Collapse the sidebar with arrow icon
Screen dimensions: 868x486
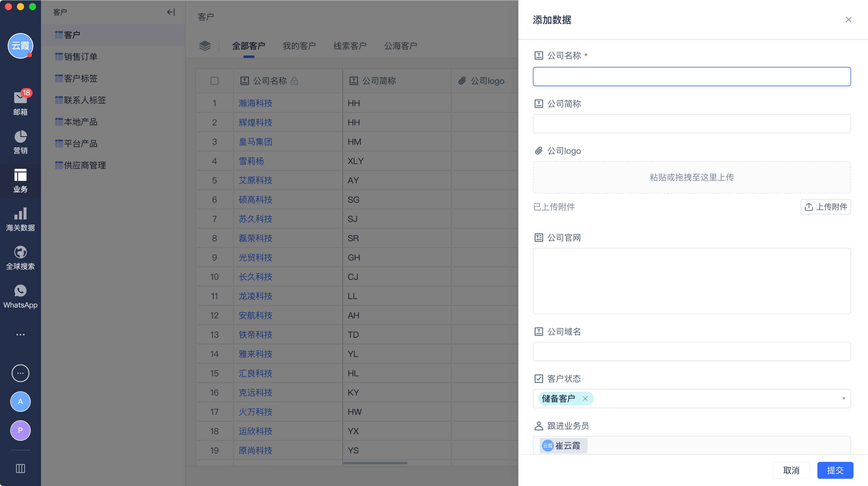171,12
